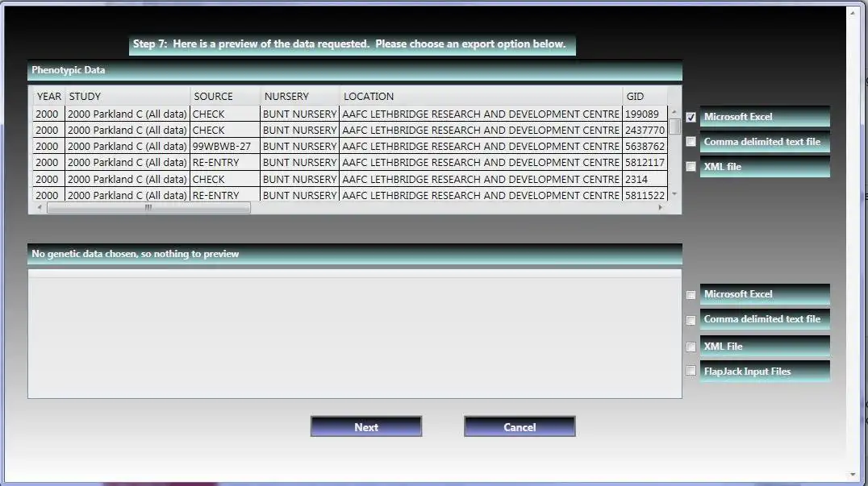Click table scroll-up arrow
The width and height of the screenshot is (868, 486).
(674, 112)
